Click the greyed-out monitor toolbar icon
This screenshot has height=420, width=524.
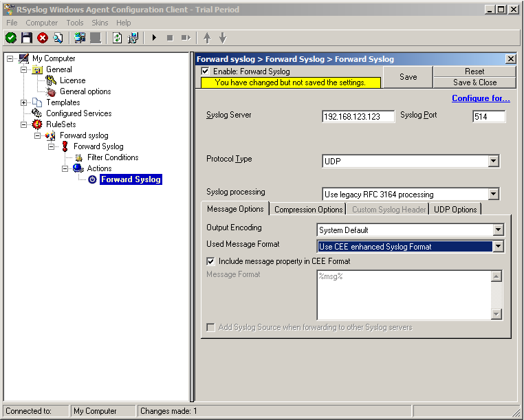pos(96,38)
